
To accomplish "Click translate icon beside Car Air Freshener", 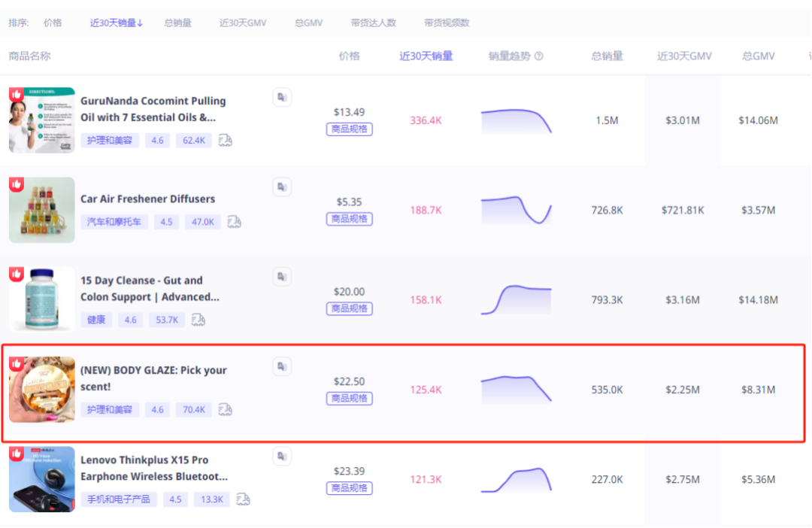I will coord(282,187).
